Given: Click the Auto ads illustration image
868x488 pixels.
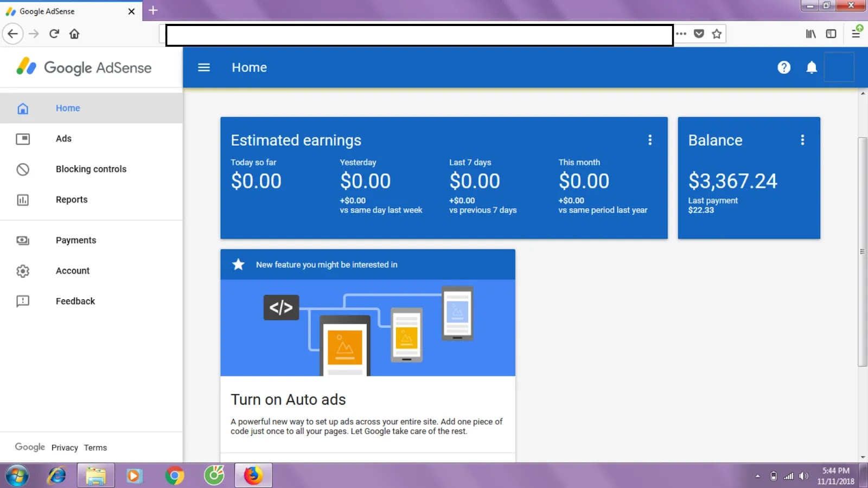Looking at the screenshot, I should point(368,328).
